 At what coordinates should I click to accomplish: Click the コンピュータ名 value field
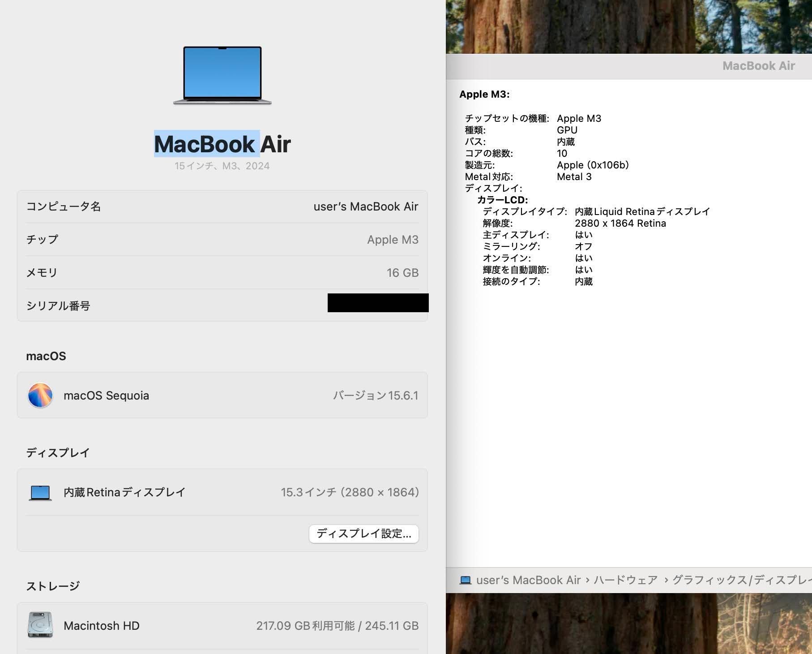[x=365, y=207]
